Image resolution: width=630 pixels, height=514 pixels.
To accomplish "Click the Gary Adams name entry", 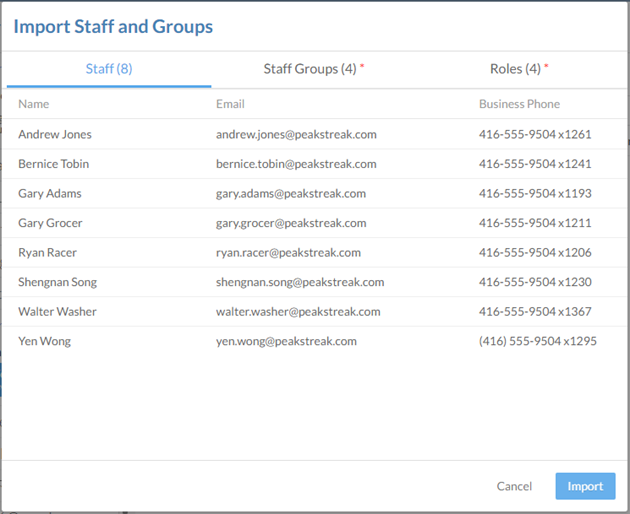I will point(50,193).
